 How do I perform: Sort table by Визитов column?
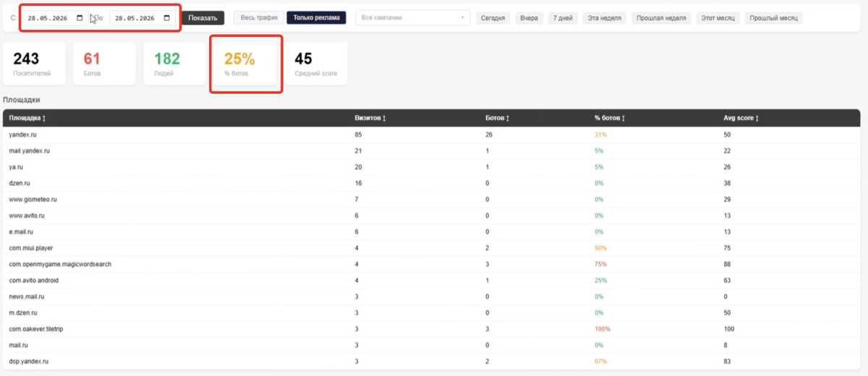click(370, 118)
